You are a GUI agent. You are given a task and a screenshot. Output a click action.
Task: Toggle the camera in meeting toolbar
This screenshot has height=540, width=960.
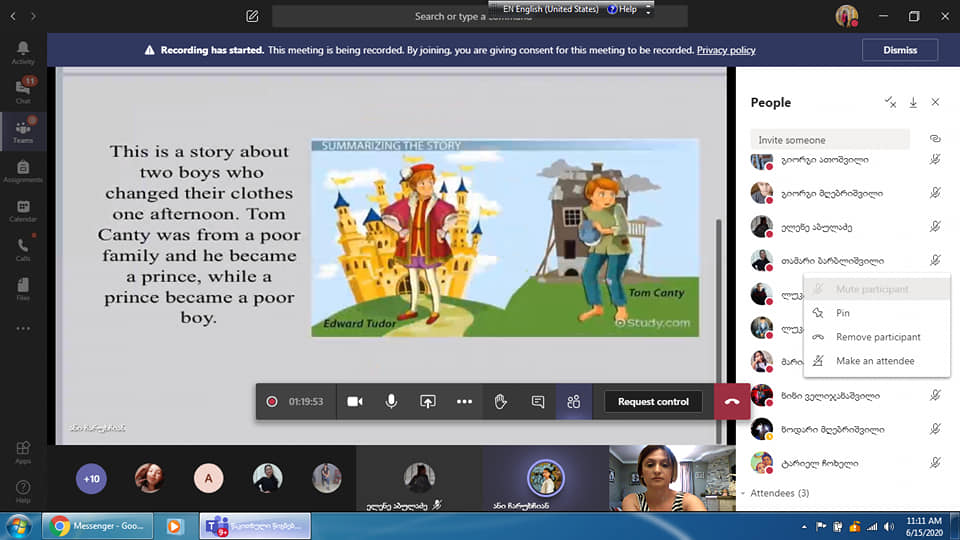point(355,402)
